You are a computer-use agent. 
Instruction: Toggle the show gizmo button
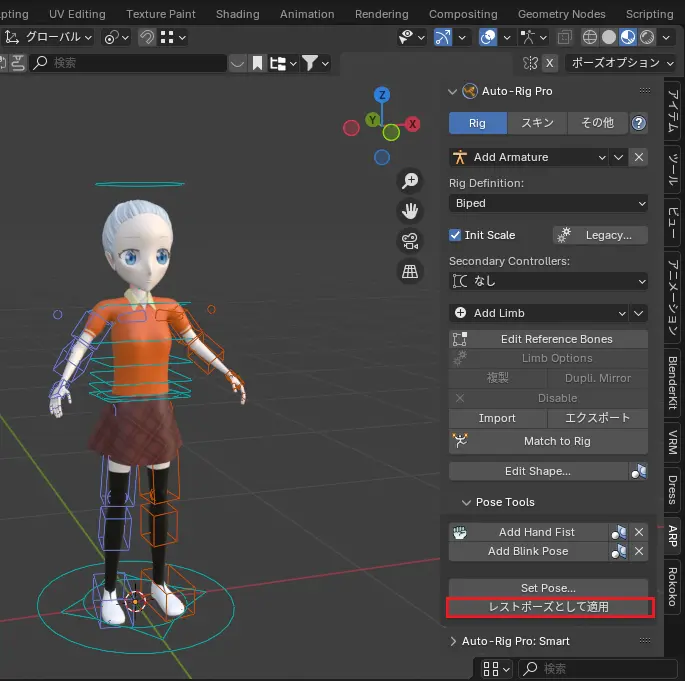tap(443, 38)
